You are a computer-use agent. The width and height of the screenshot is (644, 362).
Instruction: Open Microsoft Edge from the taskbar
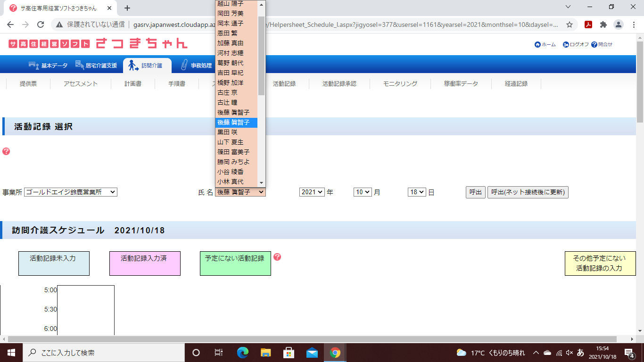(x=243, y=353)
